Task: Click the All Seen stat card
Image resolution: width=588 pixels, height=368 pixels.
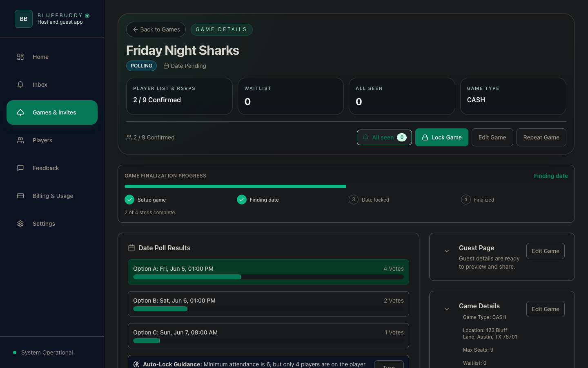Action: 402,96
